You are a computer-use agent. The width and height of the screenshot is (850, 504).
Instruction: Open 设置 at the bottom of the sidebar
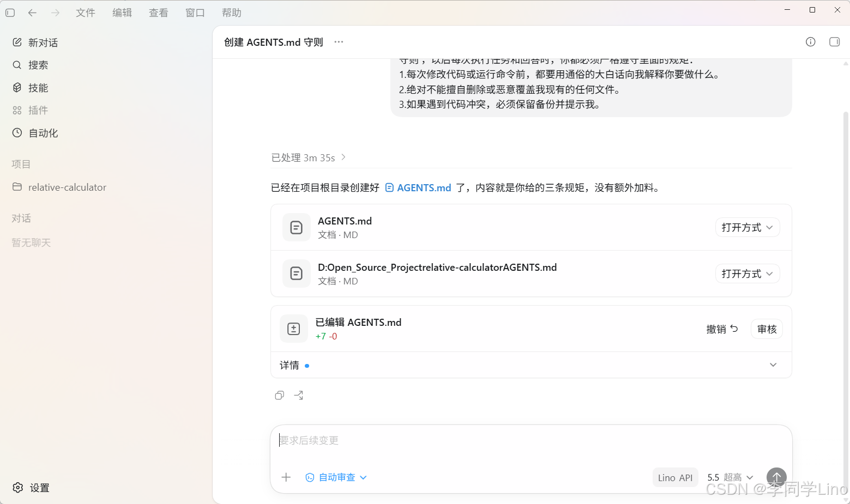[32, 488]
